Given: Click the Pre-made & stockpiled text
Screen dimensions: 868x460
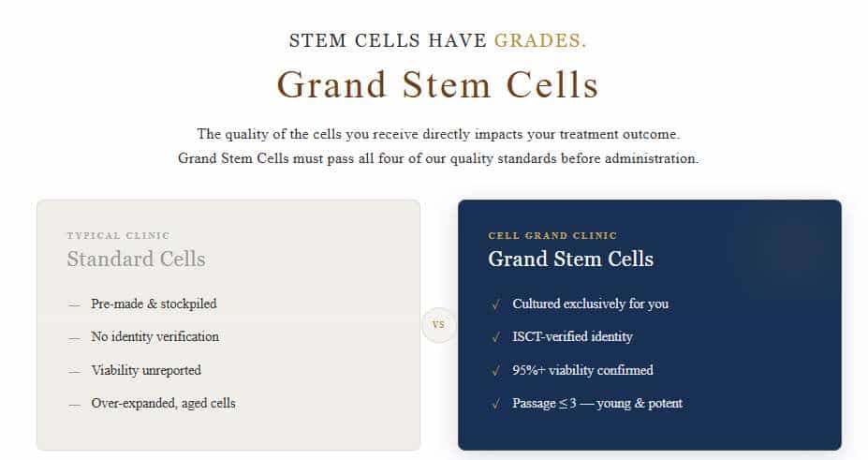Looking at the screenshot, I should pos(154,304).
